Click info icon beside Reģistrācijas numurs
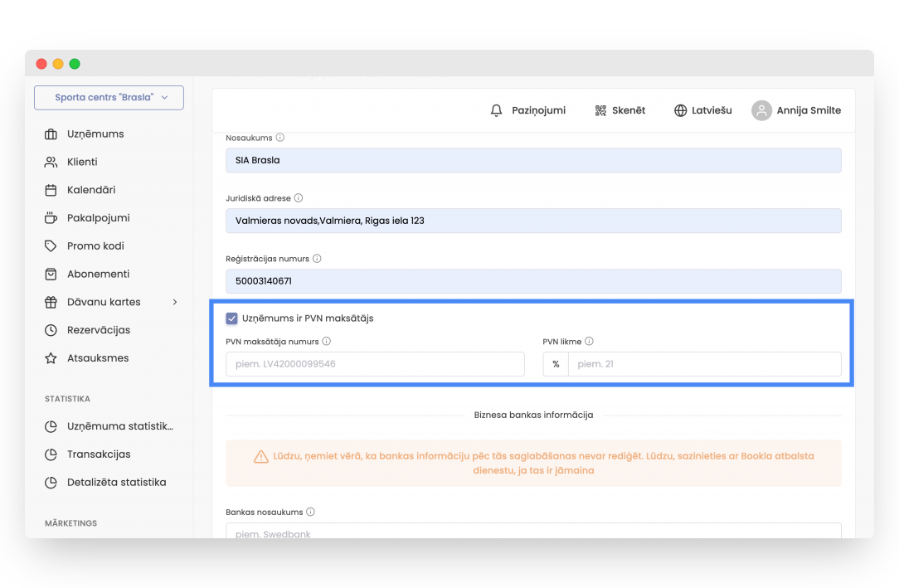This screenshot has width=899, height=588. point(317,259)
